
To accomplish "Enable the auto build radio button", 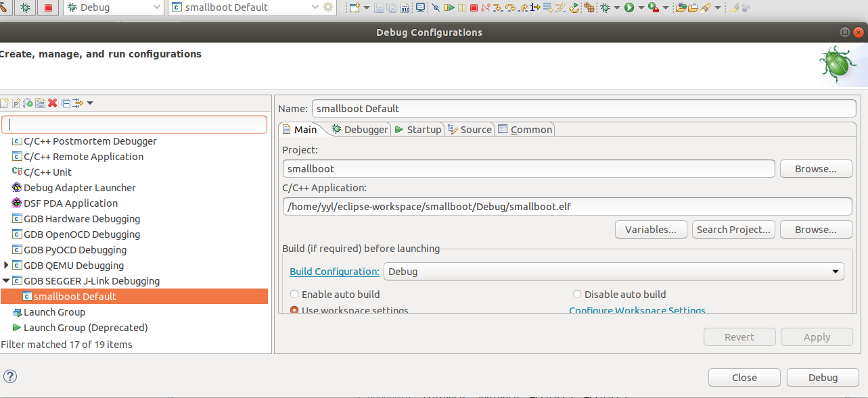I will [x=294, y=294].
